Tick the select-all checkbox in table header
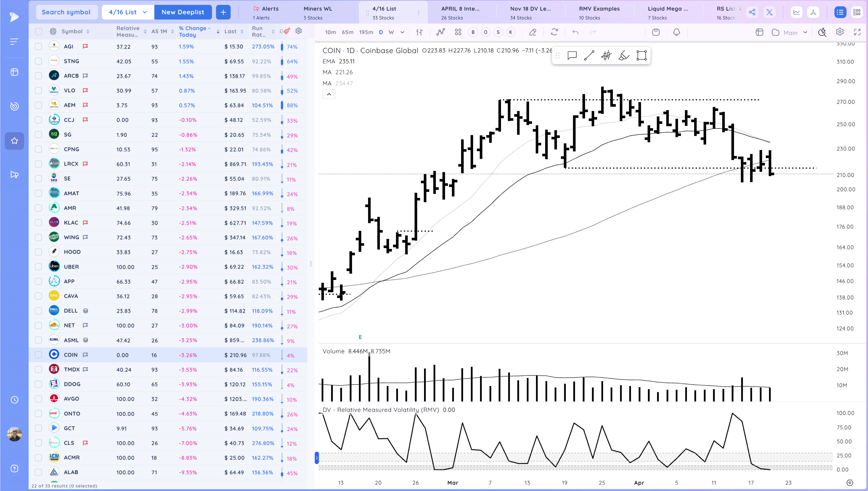This screenshot has height=491, width=868. click(38, 31)
